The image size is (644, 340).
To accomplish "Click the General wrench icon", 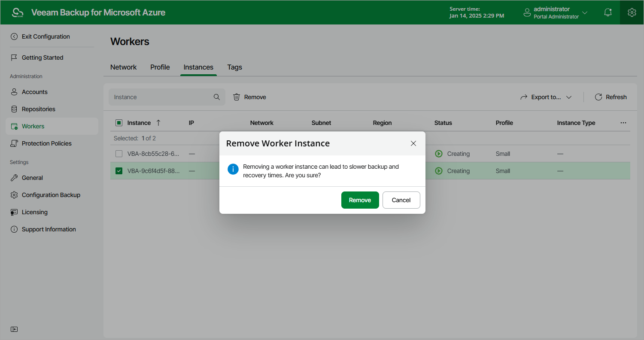I will pyautogui.click(x=14, y=178).
